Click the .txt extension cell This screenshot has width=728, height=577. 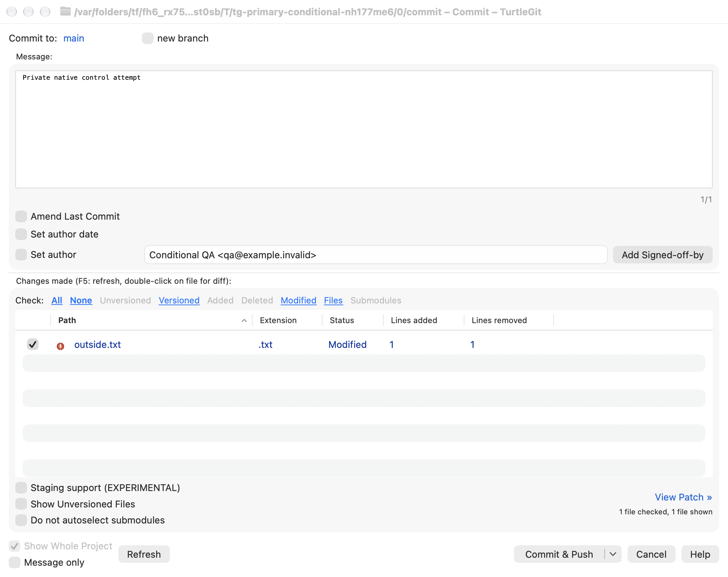(x=266, y=345)
